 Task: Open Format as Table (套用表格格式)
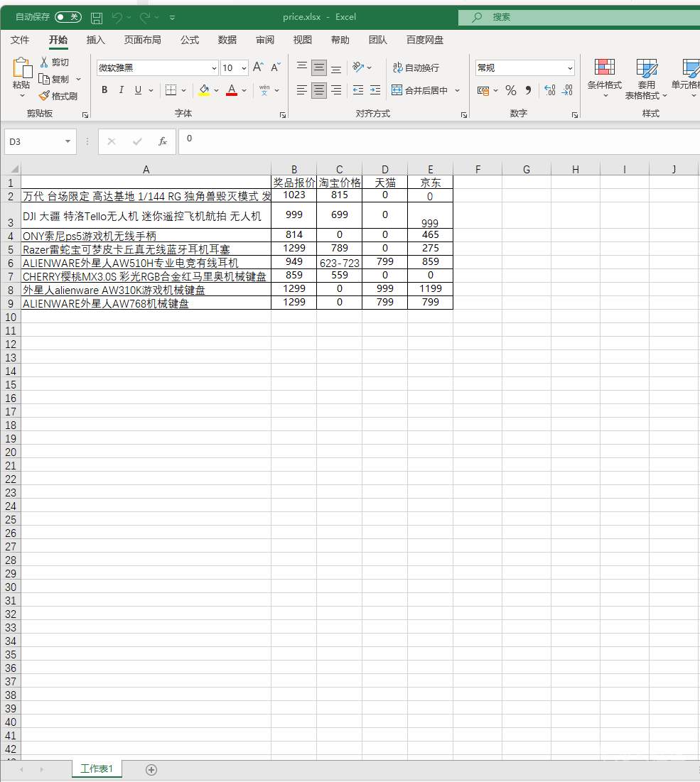[646, 78]
